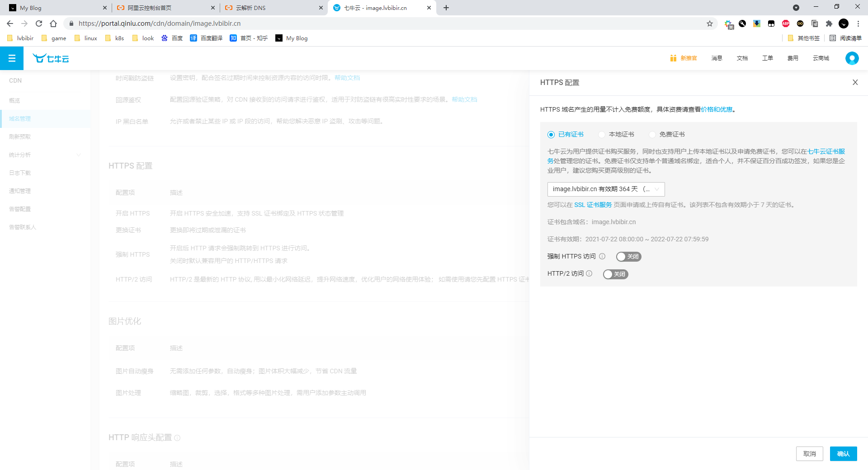
Task: Turn on the HTTP/2 访问 switch
Action: point(615,274)
